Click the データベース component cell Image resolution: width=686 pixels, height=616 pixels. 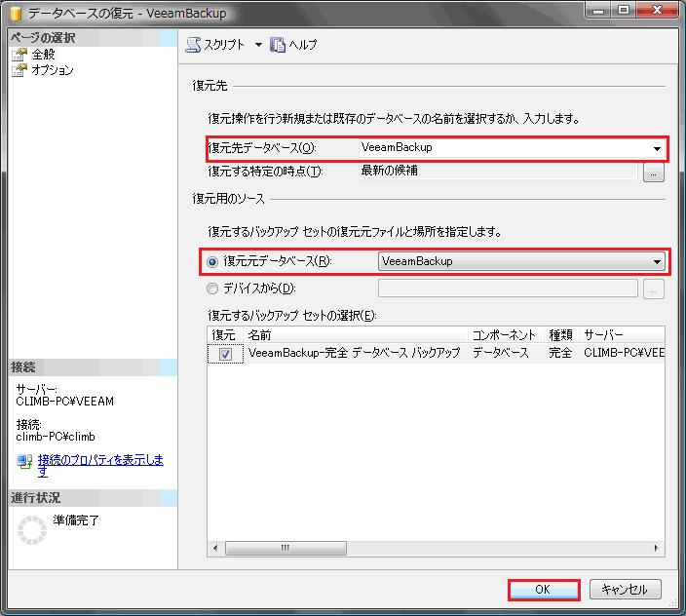click(501, 353)
